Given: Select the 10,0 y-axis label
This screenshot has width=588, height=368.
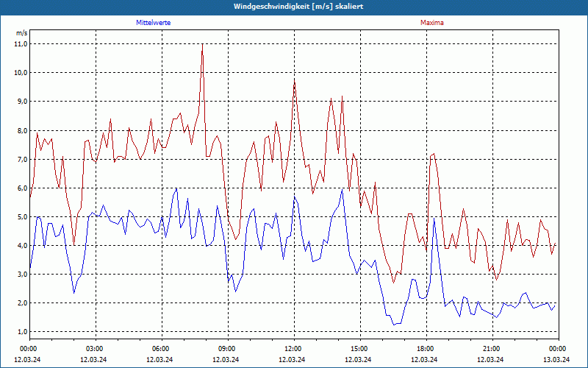Looking at the screenshot, I should click(x=21, y=72).
